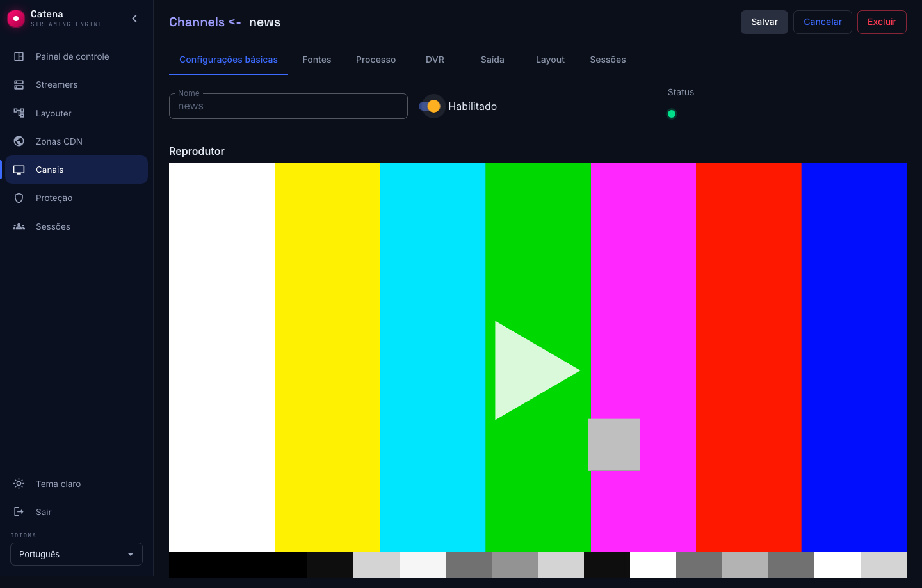Click the Nome input field

pyautogui.click(x=288, y=106)
